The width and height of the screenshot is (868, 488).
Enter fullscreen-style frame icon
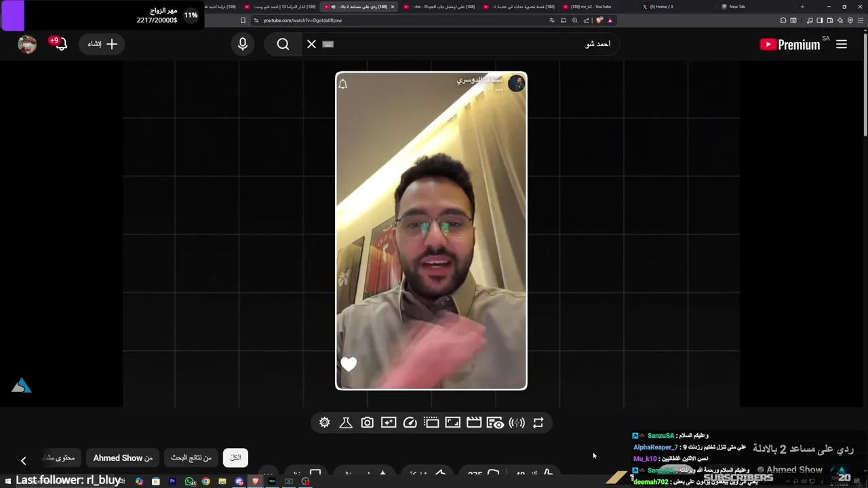(452, 423)
